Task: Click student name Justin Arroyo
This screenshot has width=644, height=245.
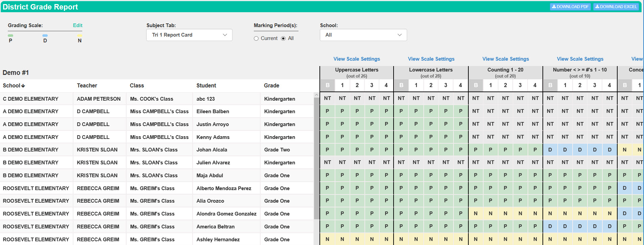Action: click(x=213, y=124)
